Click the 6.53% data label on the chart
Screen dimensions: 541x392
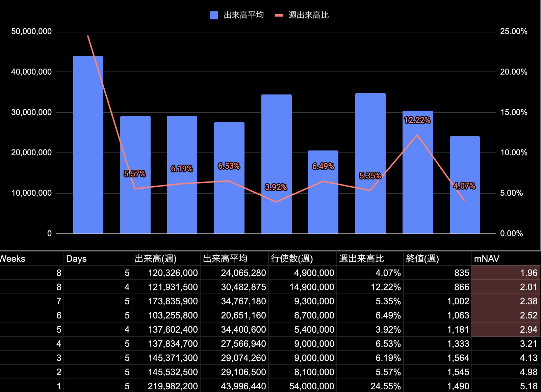[229, 166]
